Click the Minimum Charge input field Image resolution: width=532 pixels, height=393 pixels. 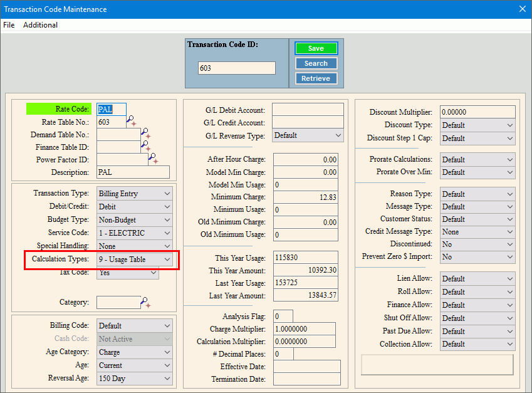(x=306, y=197)
